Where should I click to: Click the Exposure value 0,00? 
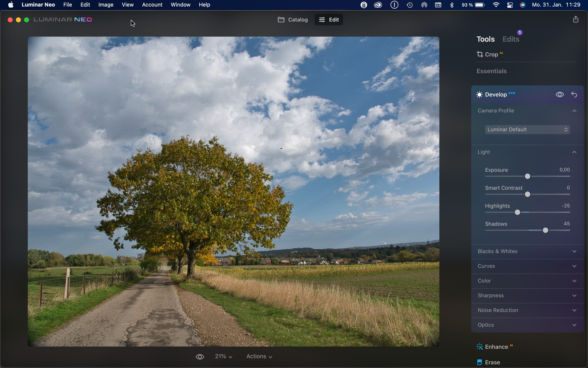(565, 170)
